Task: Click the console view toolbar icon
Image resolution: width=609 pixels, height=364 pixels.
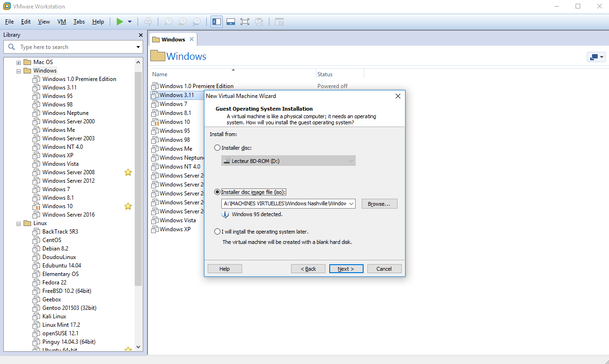Action: pos(279,22)
